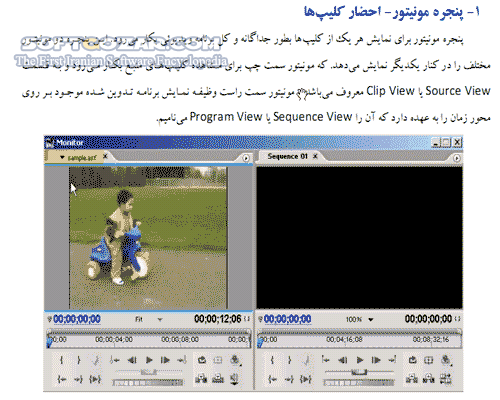Click Set Out Point in the source monitor
The height and width of the screenshot is (400, 500).
pyautogui.click(x=79, y=360)
